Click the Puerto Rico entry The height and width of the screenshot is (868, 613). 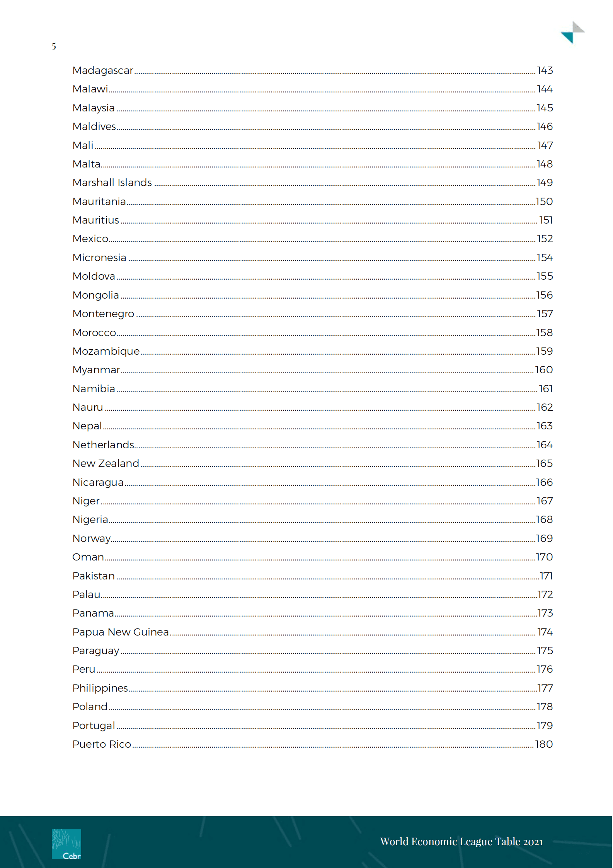tap(102, 744)
